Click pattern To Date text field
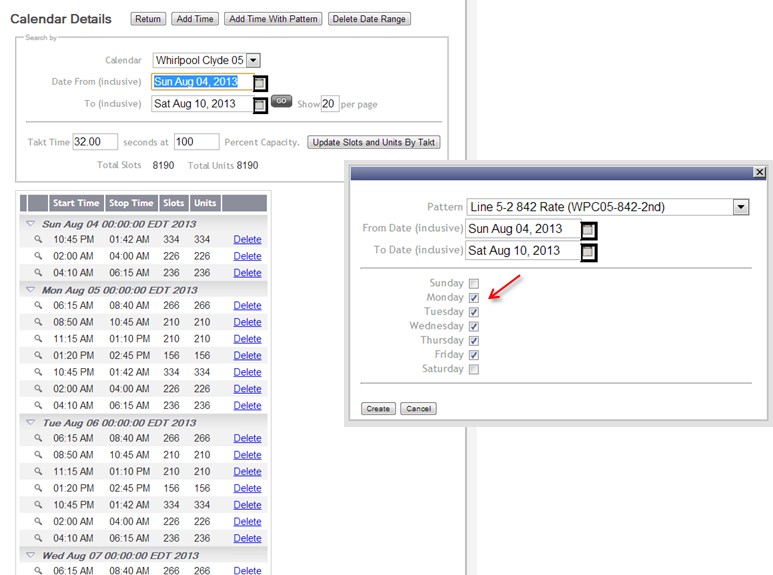The image size is (773, 575). 523,251
